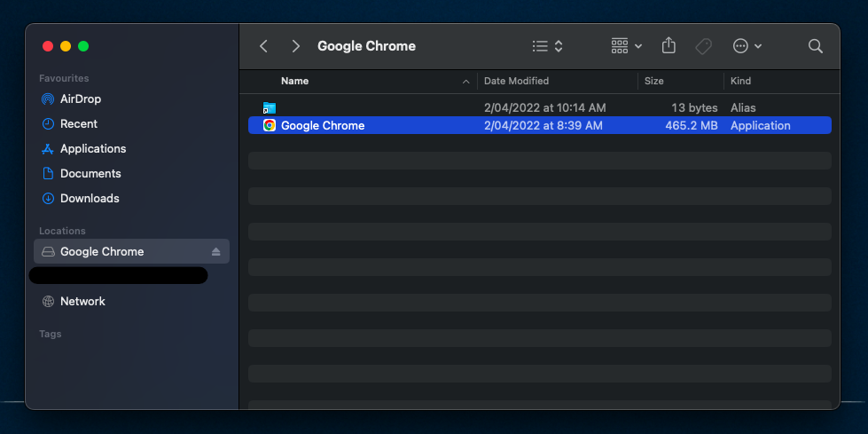Screen dimensions: 868x434
Task: Toggle the Name sort direction arrow
Action: click(x=466, y=82)
